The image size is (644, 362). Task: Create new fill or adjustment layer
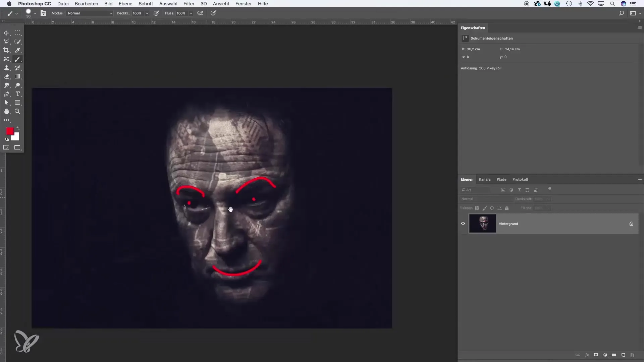[x=605, y=355]
